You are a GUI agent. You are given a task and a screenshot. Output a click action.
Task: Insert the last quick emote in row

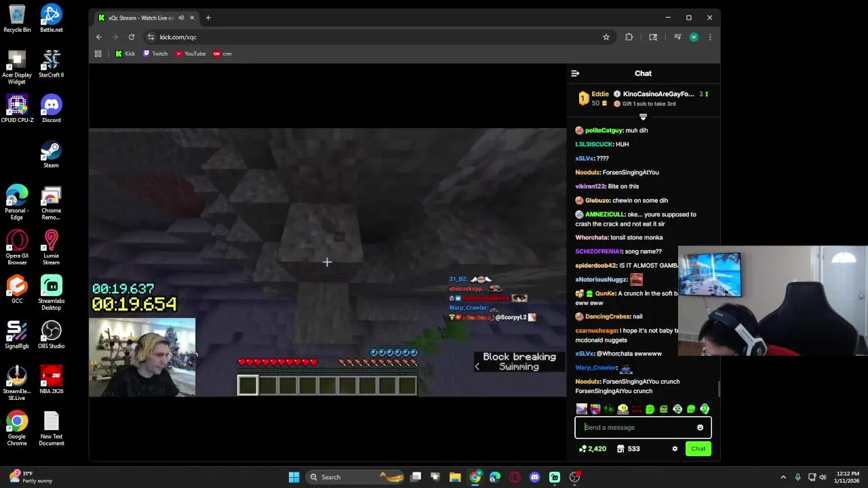click(x=705, y=409)
